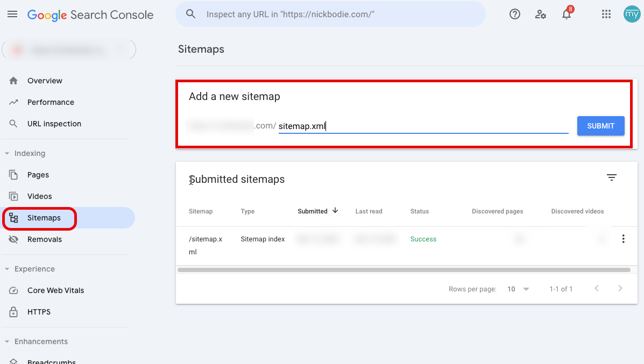The height and width of the screenshot is (364, 644).
Task: Click the Submitted sort arrow
Action: (x=335, y=211)
